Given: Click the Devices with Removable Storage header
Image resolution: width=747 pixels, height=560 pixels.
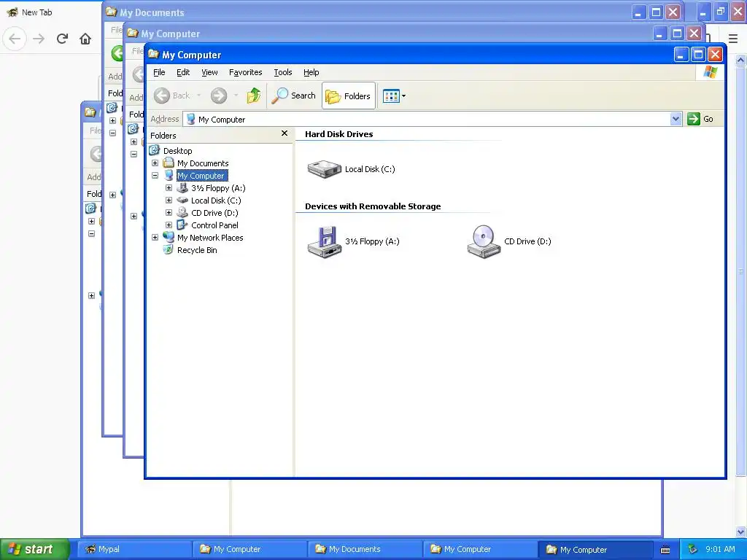Looking at the screenshot, I should point(373,206).
